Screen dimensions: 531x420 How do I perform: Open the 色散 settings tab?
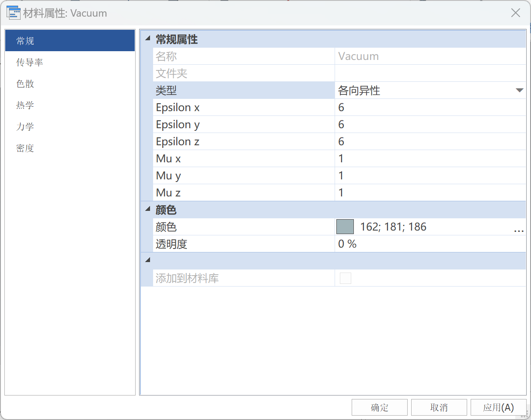[x=25, y=84]
